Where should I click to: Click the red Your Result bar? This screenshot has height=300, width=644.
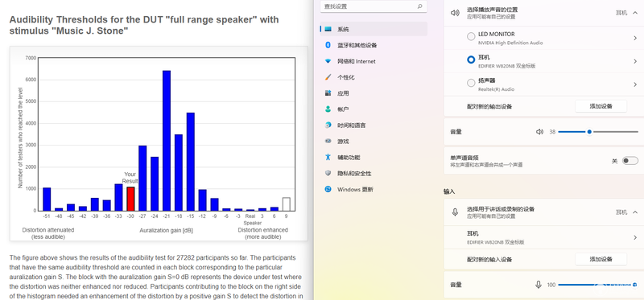(x=130, y=199)
